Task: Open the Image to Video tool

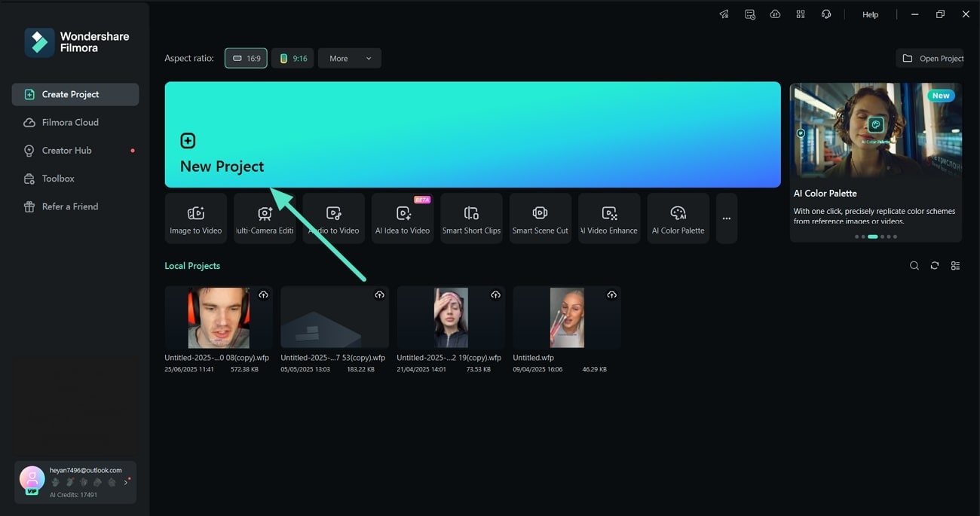Action: point(196,218)
